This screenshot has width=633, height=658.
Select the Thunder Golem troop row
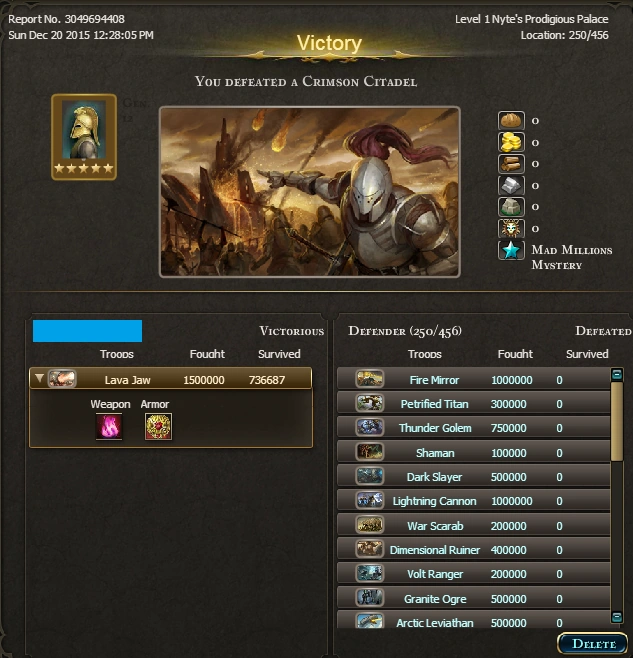[473, 428]
